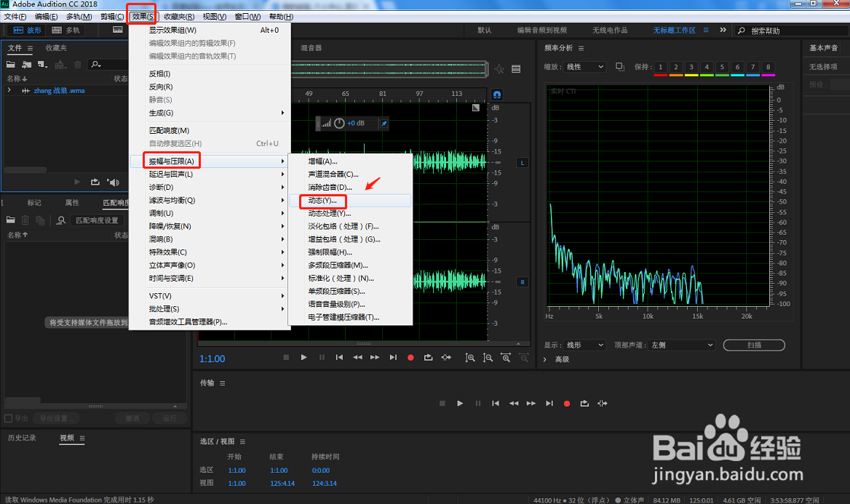This screenshot has height=504, width=850.
Task: Open the 效果(S) menu
Action: pos(143,17)
